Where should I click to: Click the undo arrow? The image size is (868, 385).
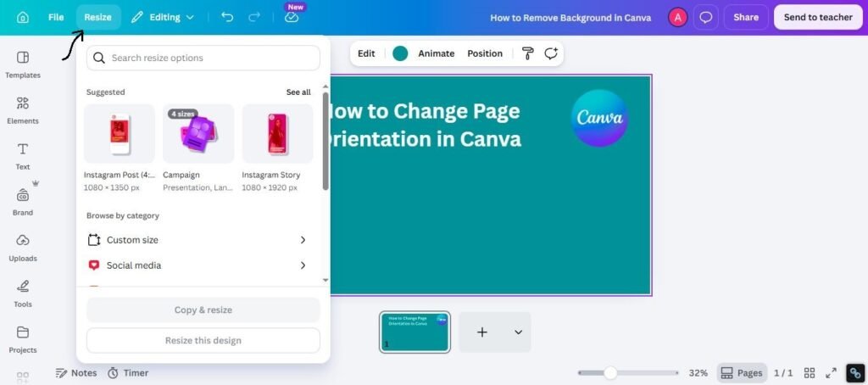(227, 17)
